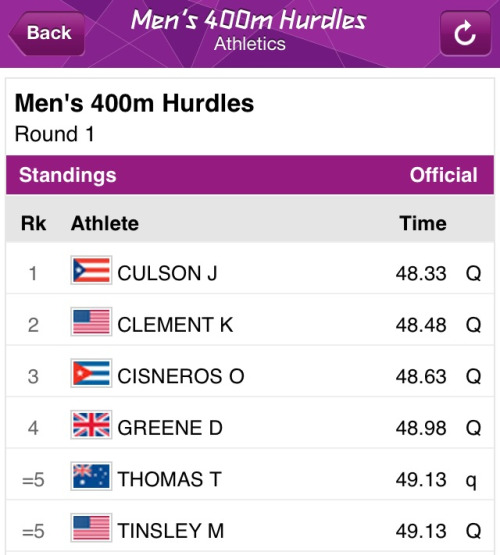
Task: Go back using the Back button
Action: point(47,33)
